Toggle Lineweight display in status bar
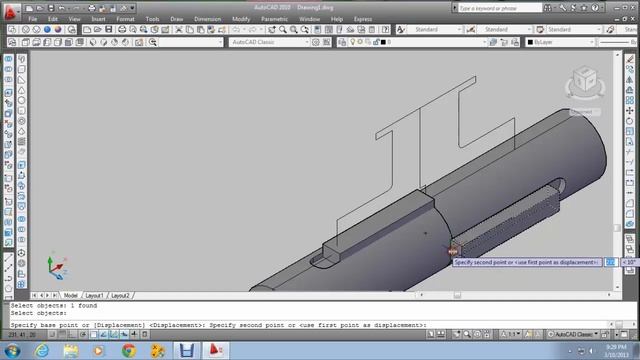This screenshot has width=640, height=360. coord(134,334)
